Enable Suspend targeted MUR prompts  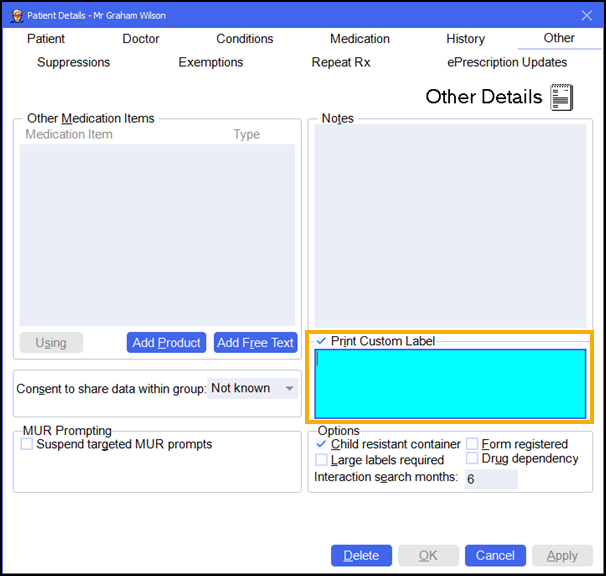27,444
